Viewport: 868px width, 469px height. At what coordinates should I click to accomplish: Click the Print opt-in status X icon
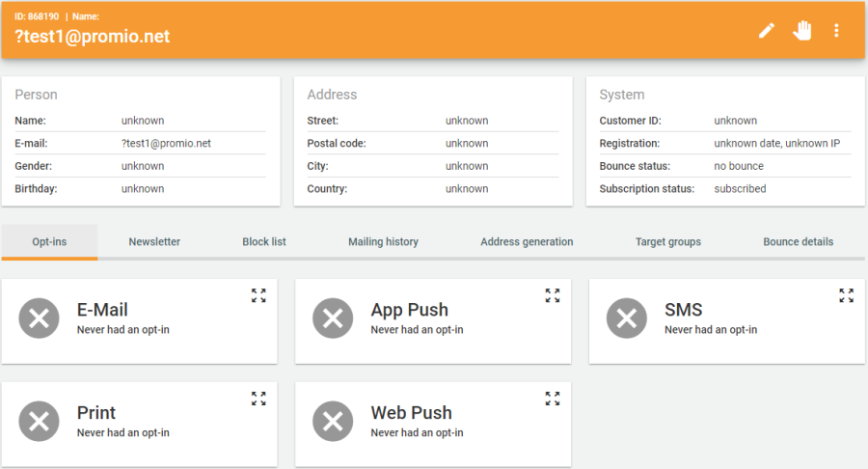pos(40,422)
